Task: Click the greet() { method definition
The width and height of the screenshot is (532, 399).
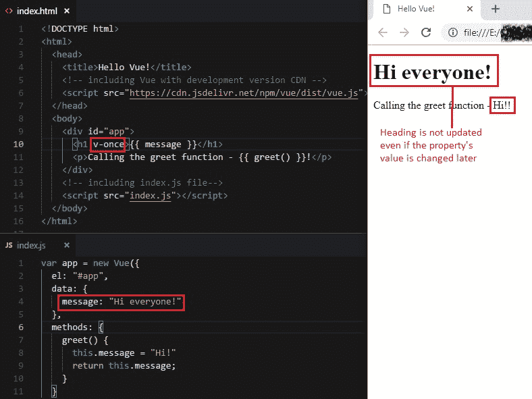Action: pos(85,340)
